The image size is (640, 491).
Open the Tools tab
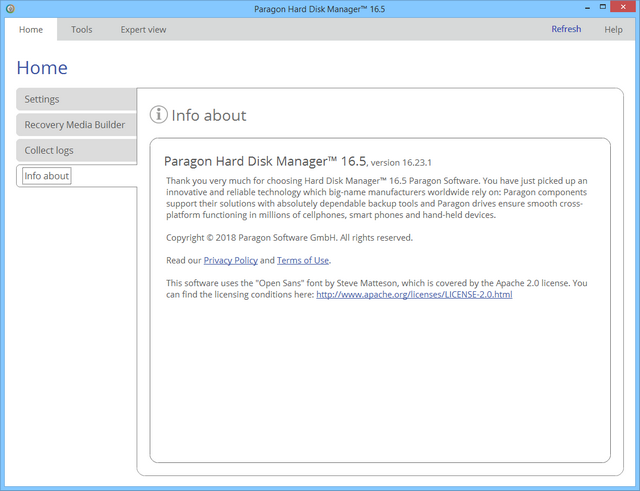pos(82,30)
